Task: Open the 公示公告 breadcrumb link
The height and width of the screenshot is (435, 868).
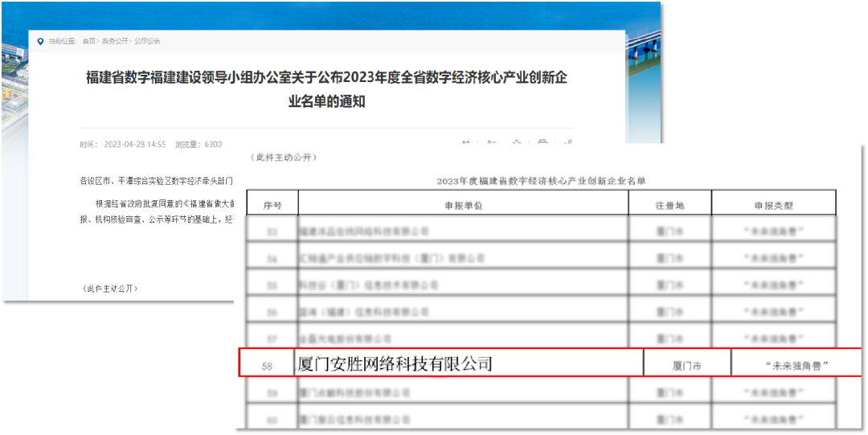Action: (147, 41)
